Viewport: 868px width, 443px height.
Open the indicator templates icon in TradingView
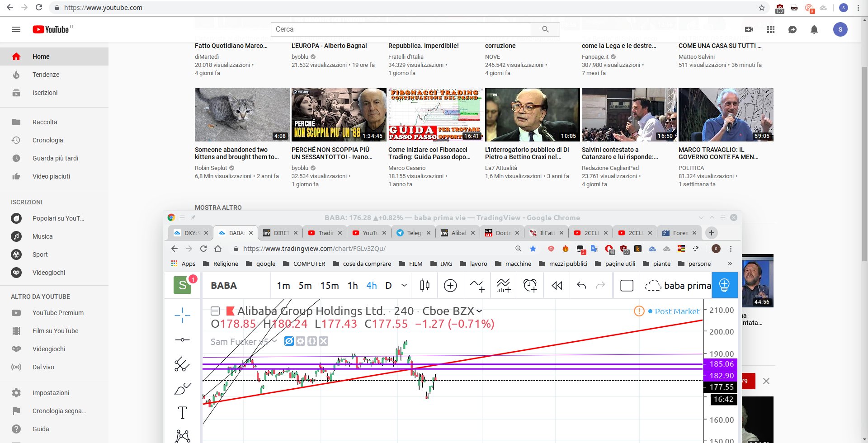[x=504, y=285]
